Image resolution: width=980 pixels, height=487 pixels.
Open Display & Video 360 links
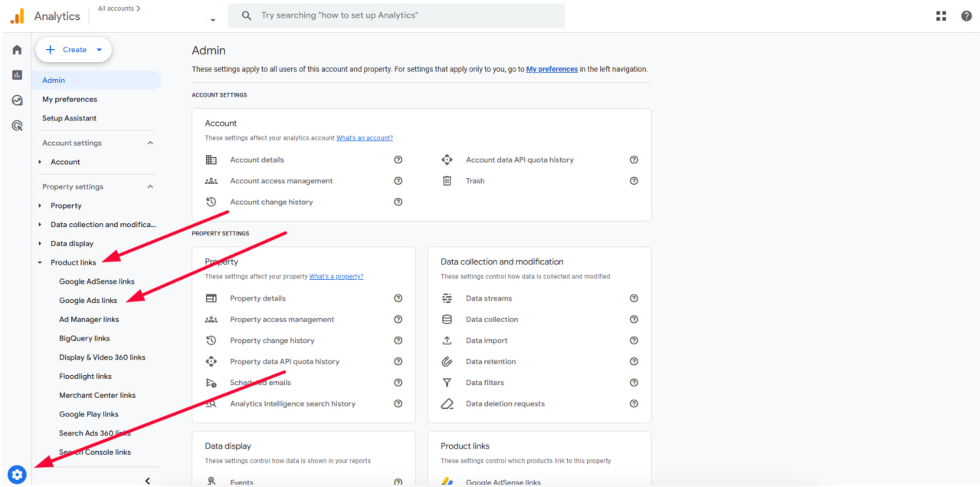coord(102,357)
